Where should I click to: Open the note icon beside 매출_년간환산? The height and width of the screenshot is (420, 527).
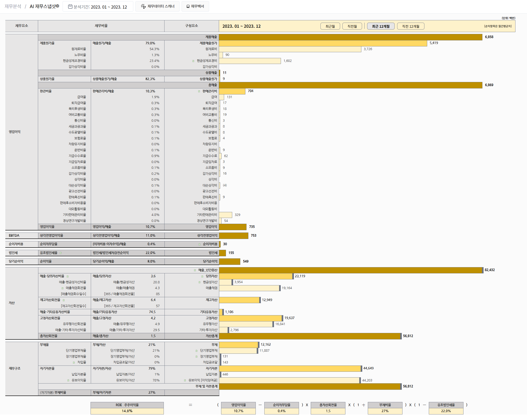(195, 270)
